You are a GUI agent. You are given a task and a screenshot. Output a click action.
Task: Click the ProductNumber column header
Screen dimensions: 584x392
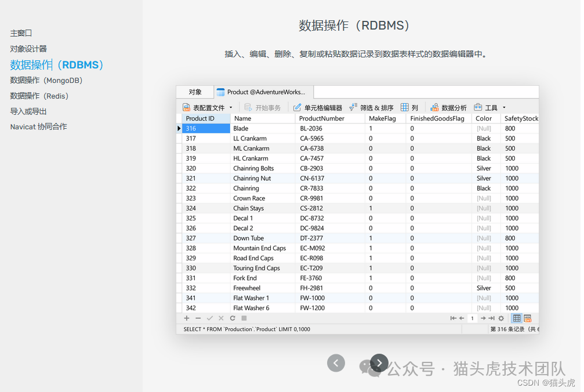(x=330, y=118)
